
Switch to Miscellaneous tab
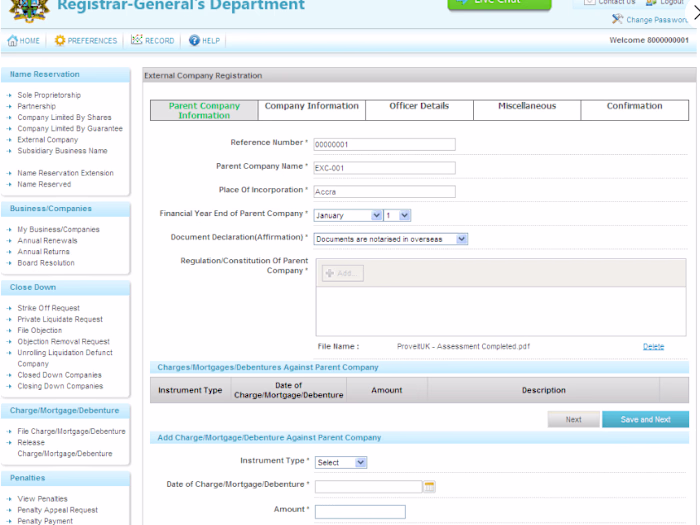pos(527,110)
